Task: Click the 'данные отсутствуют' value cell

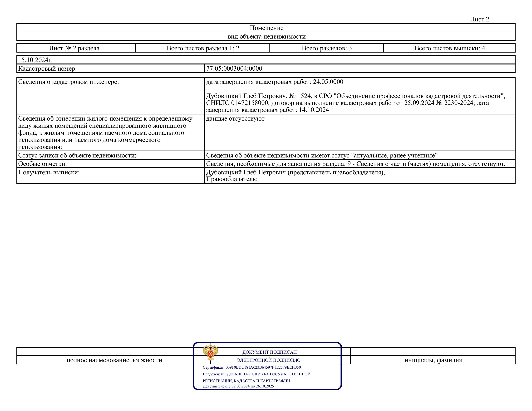Action: click(x=235, y=119)
